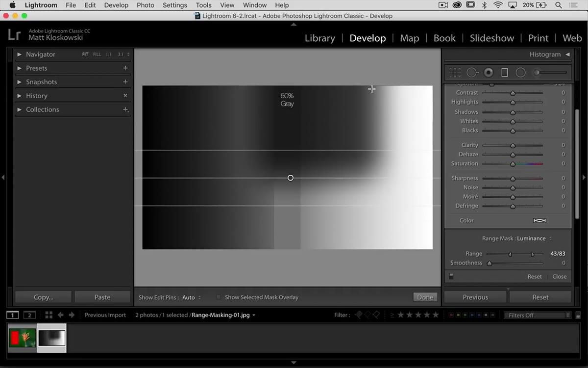Toggle the gradient effect on/off switch
Image resolution: width=588 pixels, height=368 pixels.
point(451,277)
